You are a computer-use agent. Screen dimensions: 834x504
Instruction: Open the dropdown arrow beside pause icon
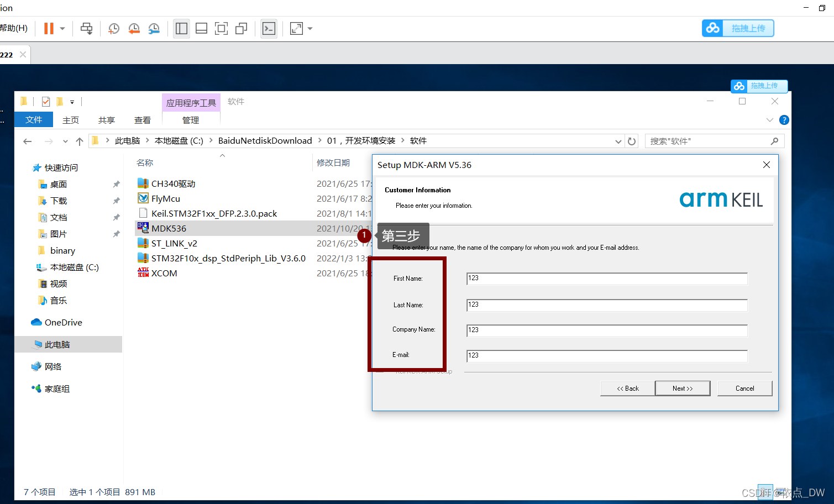tap(62, 28)
